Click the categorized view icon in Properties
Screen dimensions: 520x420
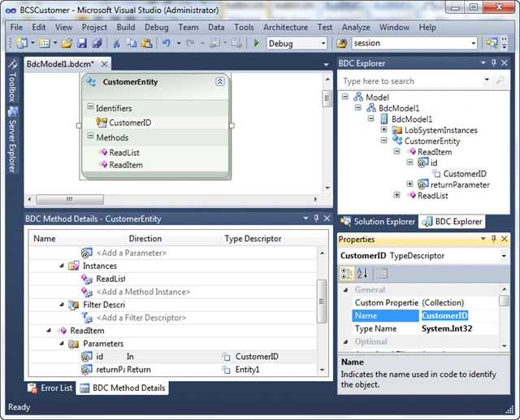pyautogui.click(x=347, y=274)
